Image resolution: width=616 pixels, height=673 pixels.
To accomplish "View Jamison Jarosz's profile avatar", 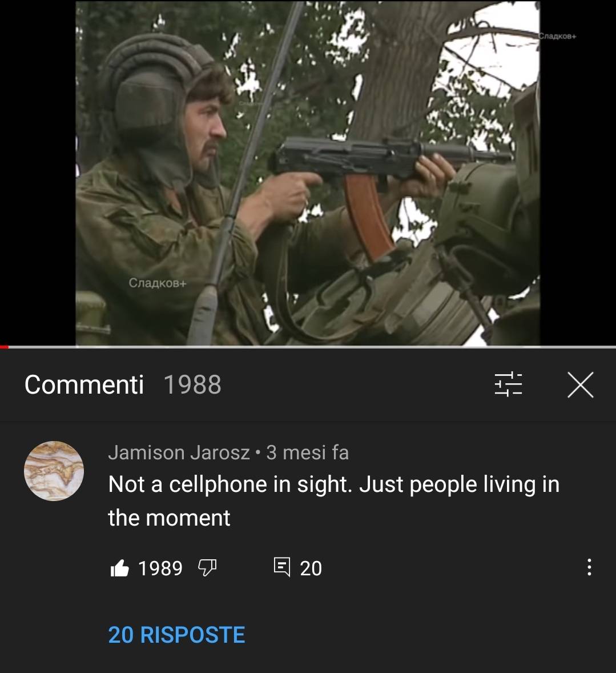I will coord(54,471).
